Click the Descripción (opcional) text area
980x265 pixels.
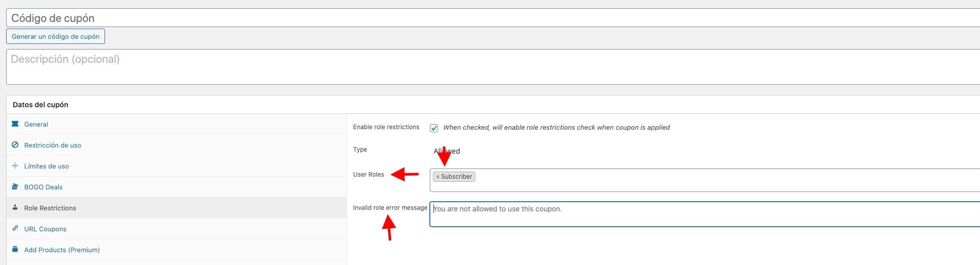[493, 67]
